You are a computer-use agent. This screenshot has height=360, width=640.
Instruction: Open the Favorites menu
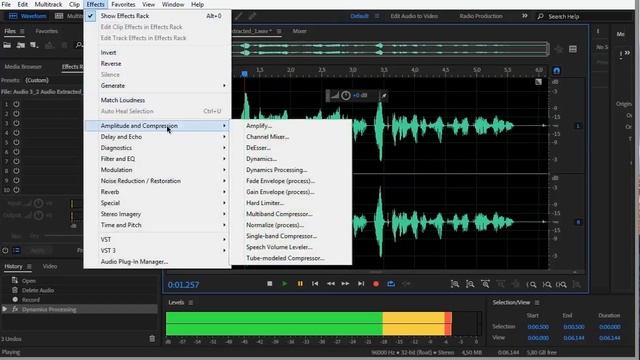pos(123,4)
